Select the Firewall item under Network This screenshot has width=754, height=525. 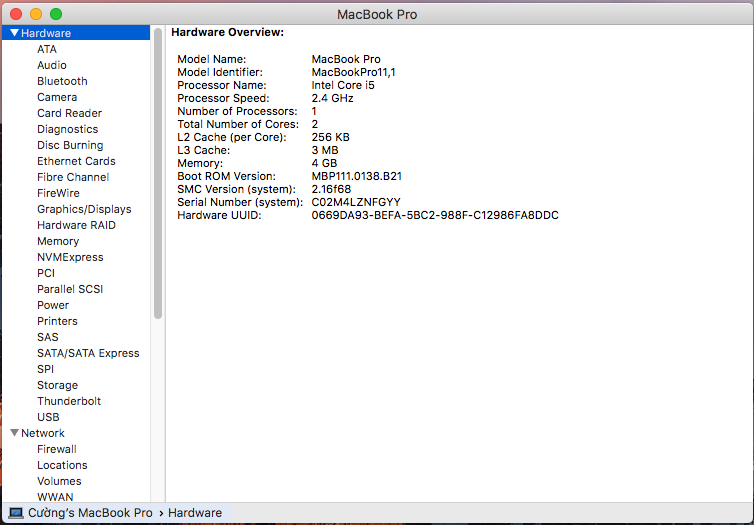pos(57,449)
